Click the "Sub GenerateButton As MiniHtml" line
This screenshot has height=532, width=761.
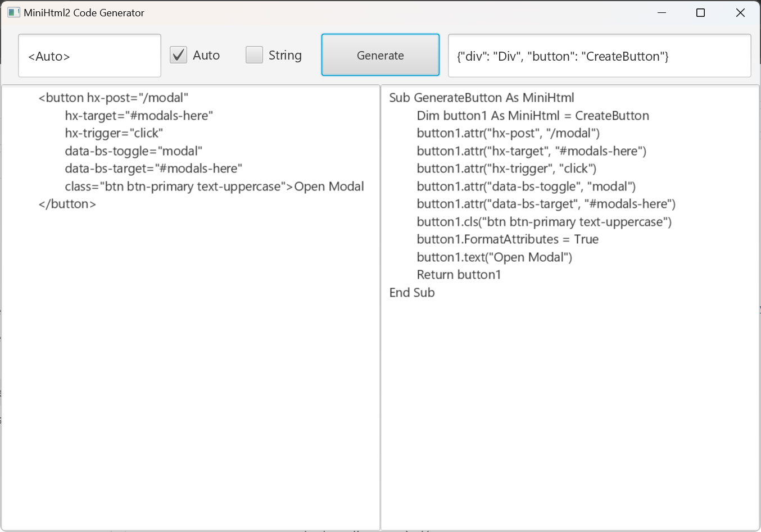pyautogui.click(x=482, y=98)
